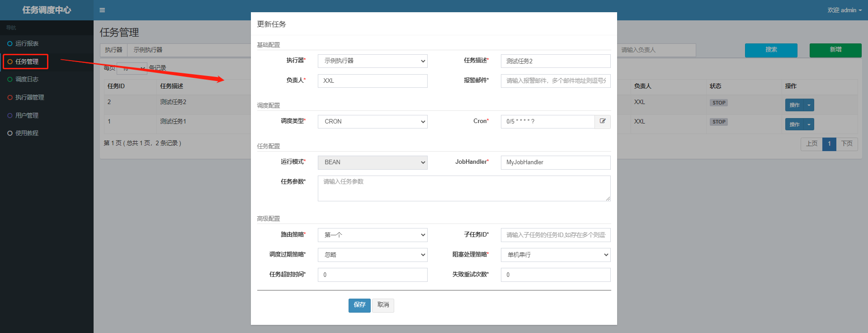
Task: Click the 使用教程 circle icon in sidebar
Action: point(10,133)
